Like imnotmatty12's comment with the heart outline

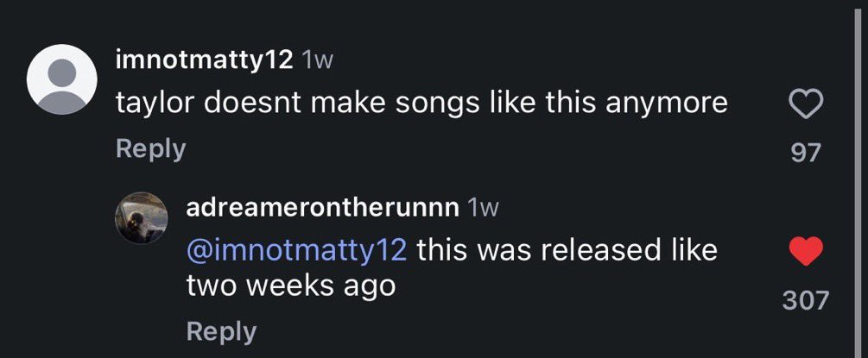(806, 104)
